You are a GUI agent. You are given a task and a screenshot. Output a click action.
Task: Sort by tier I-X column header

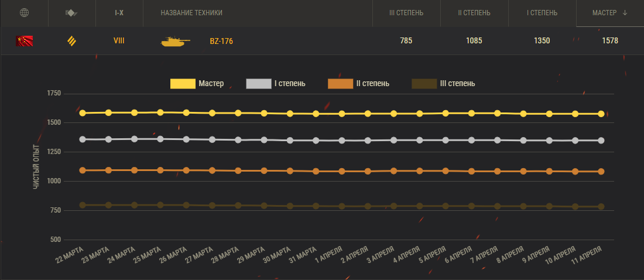(119, 13)
